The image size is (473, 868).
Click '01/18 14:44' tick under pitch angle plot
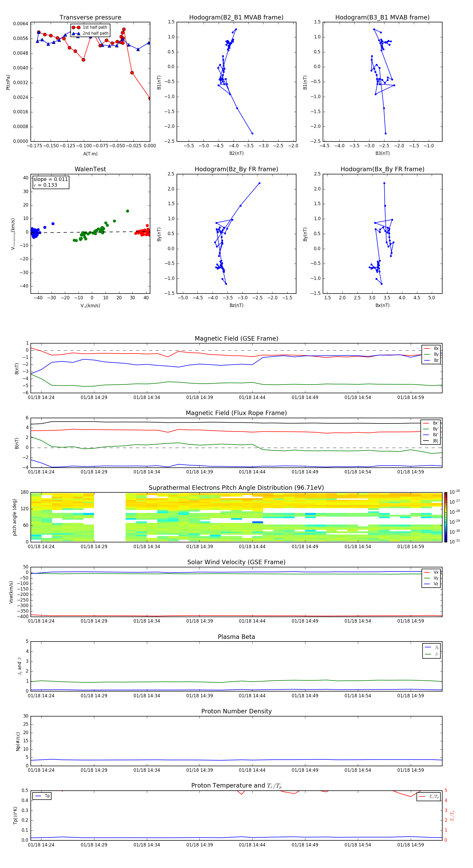252,547
